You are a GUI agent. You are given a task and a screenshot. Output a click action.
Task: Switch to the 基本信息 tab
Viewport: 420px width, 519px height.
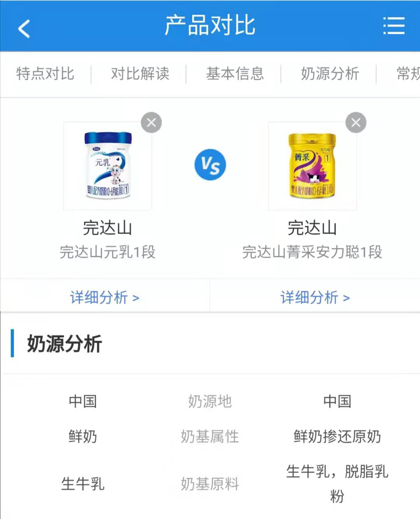(235, 74)
